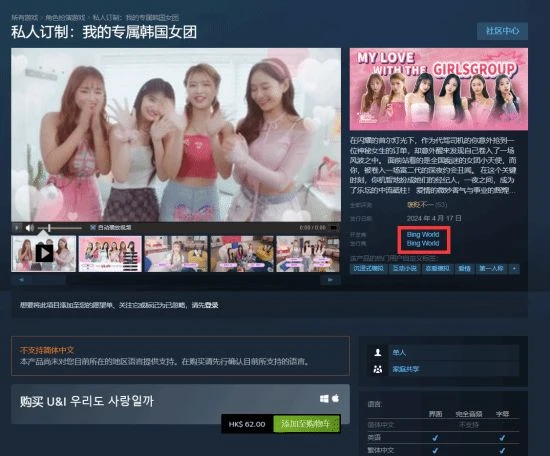
Task: Click the Windows platform icon
Action: click(324, 399)
